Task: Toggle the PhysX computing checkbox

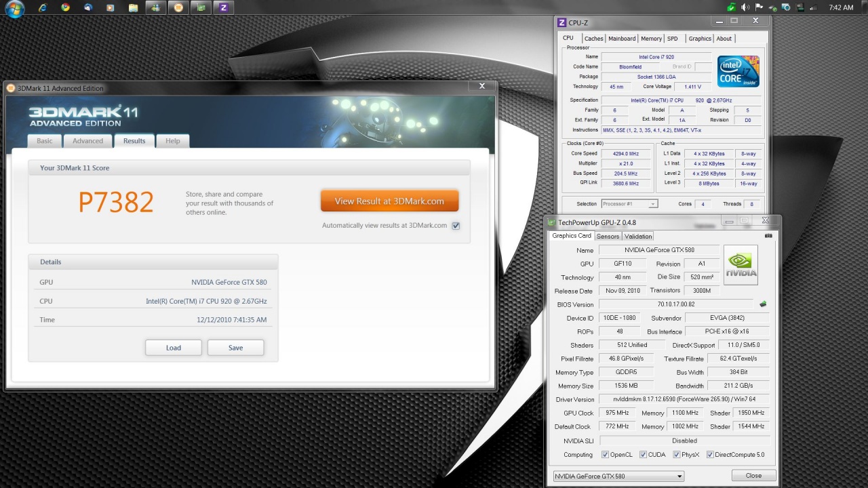Action: 676,455
